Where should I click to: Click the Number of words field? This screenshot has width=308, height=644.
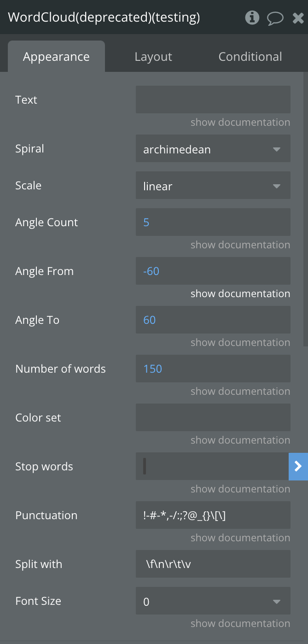213,369
